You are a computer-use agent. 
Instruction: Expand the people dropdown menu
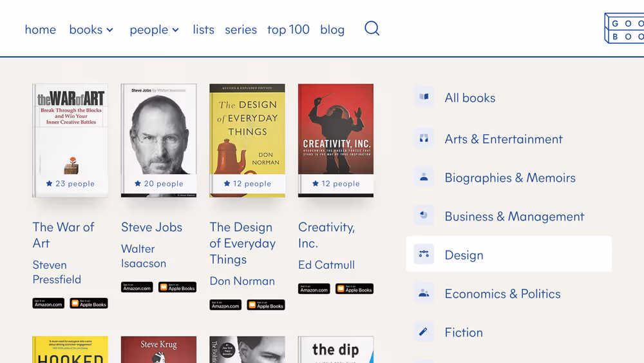(155, 30)
